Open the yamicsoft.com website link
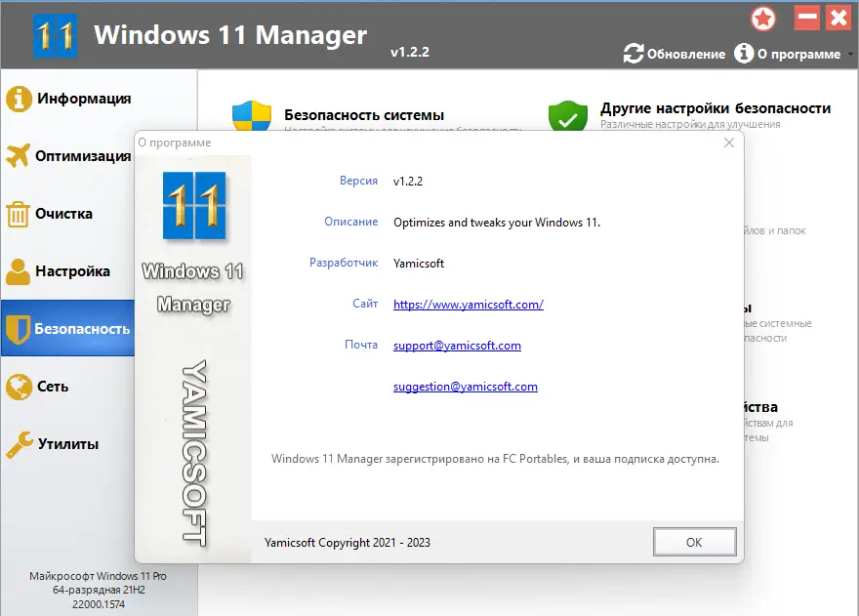Screen dimensions: 859x616 467,304
